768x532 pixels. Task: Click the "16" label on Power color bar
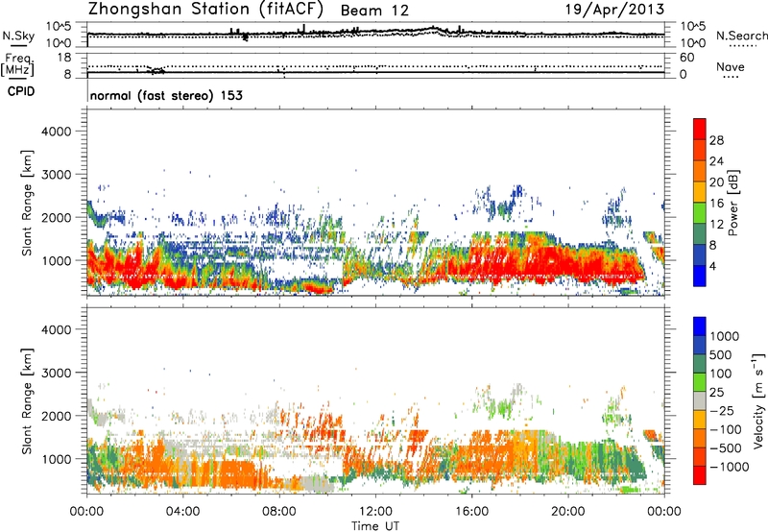(716, 204)
